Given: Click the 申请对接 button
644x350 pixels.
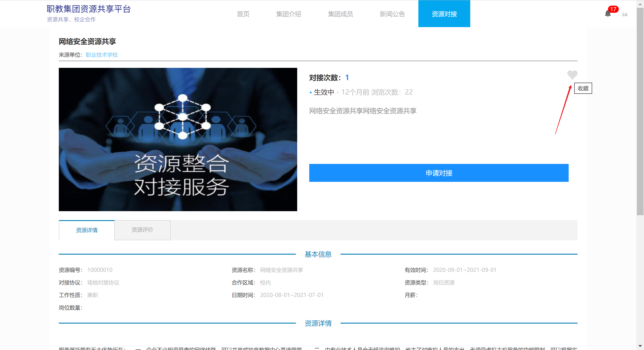Looking at the screenshot, I should click(x=439, y=173).
